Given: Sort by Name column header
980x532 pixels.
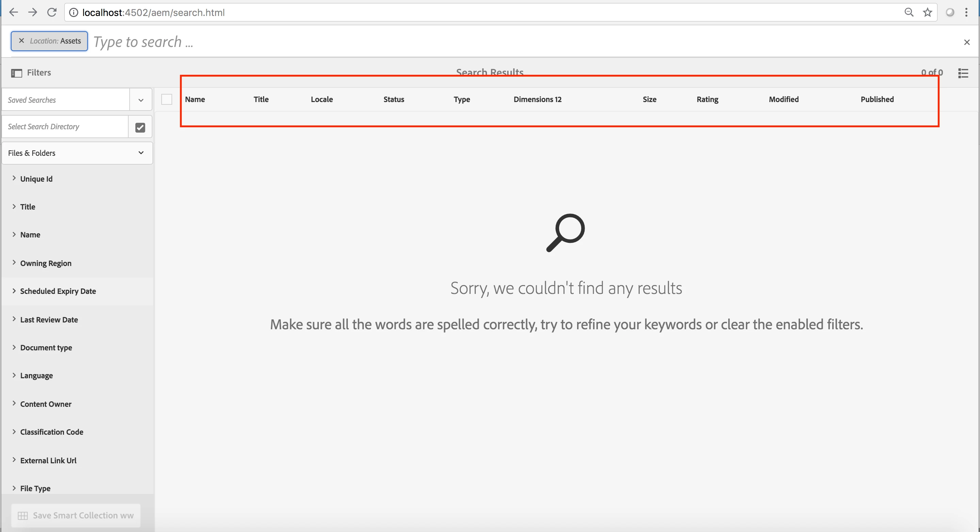Looking at the screenshot, I should click(195, 99).
